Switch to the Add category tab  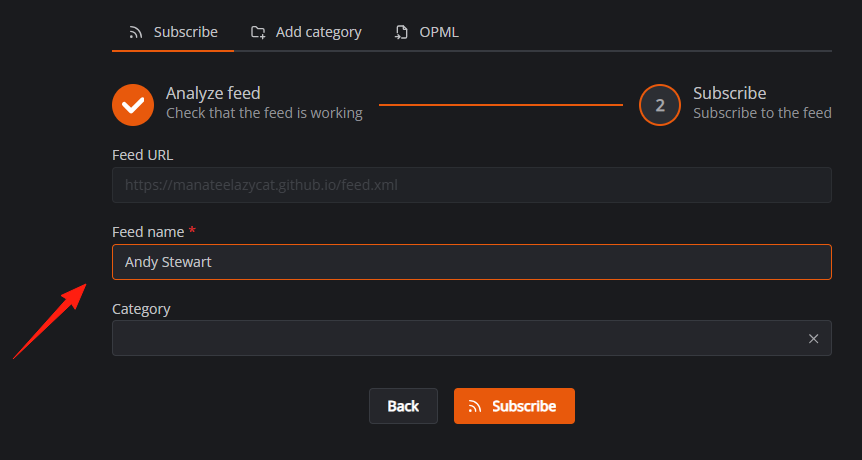[306, 32]
